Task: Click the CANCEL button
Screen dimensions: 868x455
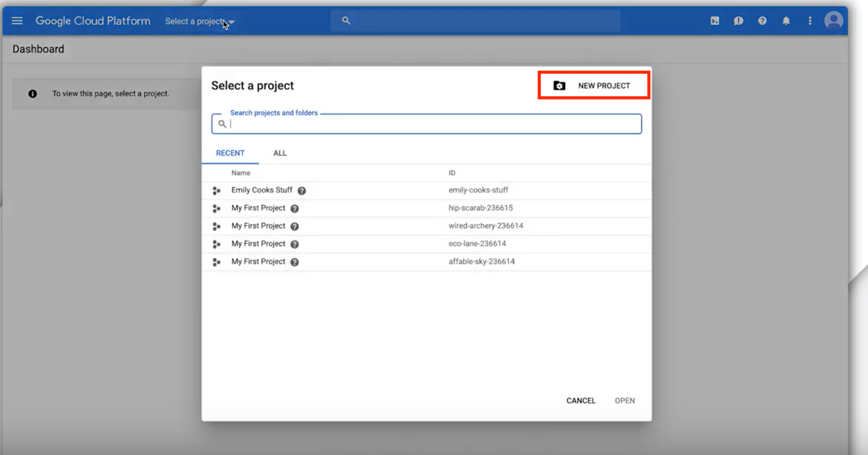Action: (581, 400)
